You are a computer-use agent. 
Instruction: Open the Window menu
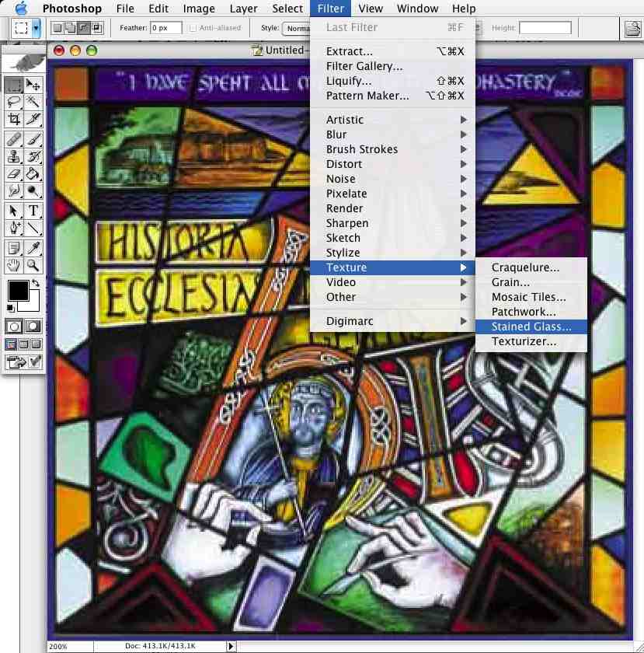point(417,9)
